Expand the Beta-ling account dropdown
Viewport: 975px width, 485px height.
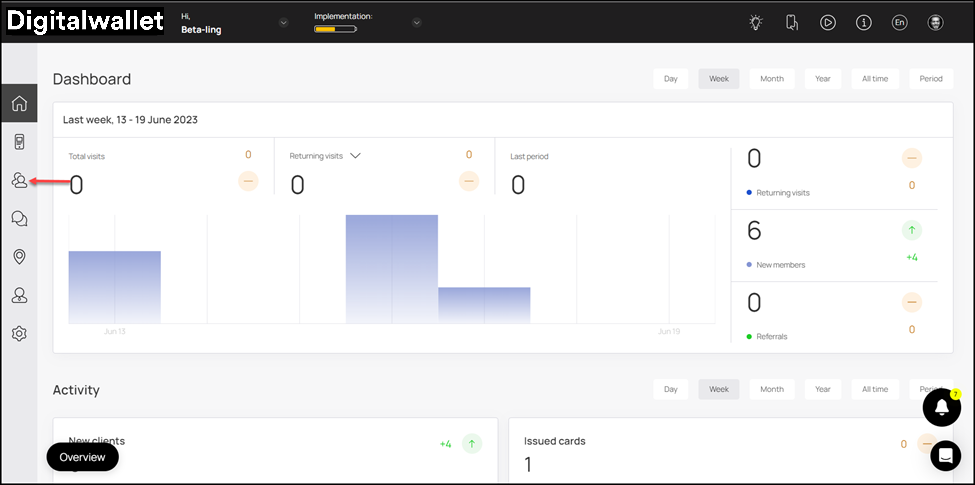pos(283,23)
